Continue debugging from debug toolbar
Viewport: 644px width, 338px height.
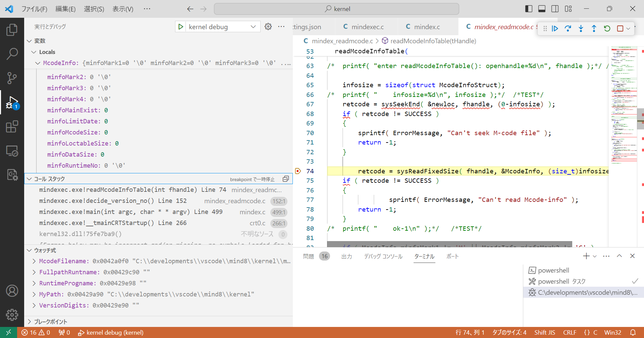[x=555, y=29]
